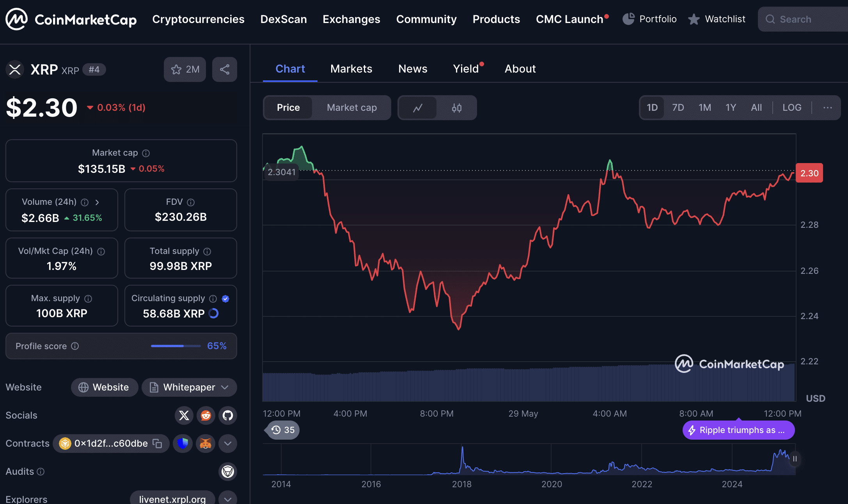Image resolution: width=848 pixels, height=504 pixels.
Task: Click the MetaMask fox icon
Action: click(x=206, y=444)
